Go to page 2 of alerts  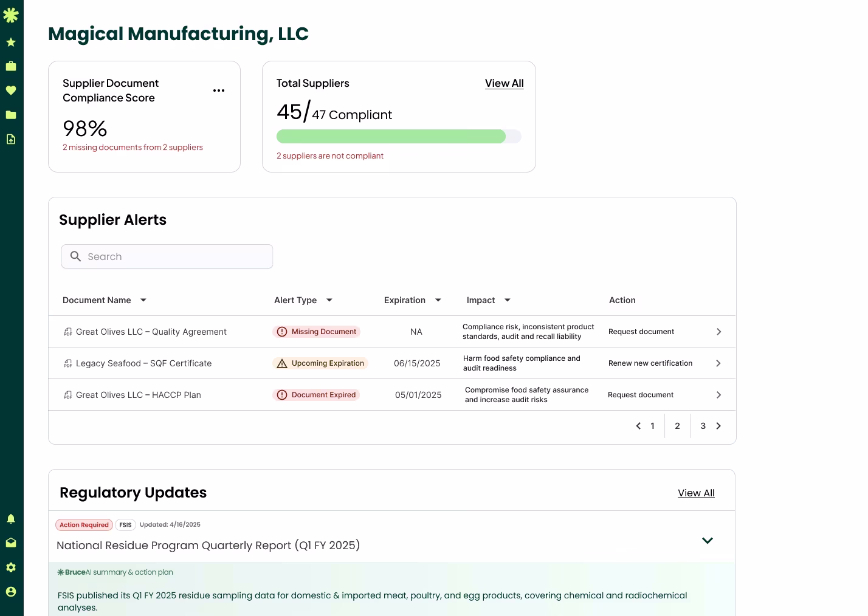[x=677, y=426]
